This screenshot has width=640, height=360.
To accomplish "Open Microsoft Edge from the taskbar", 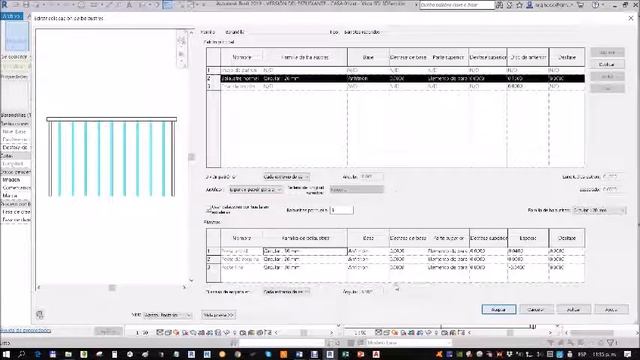I will tap(38, 354).
